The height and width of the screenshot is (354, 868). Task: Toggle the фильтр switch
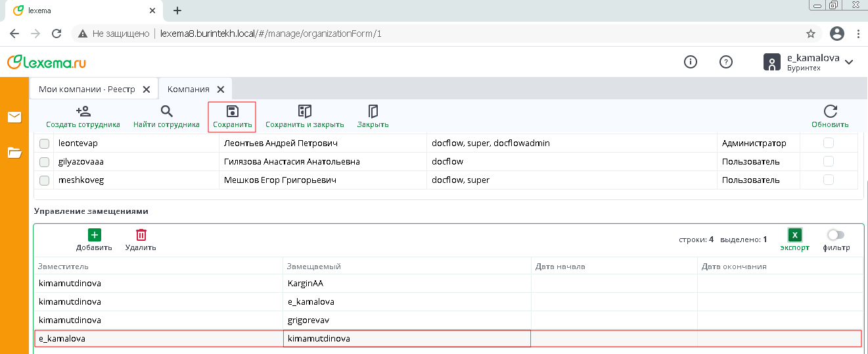click(x=836, y=235)
